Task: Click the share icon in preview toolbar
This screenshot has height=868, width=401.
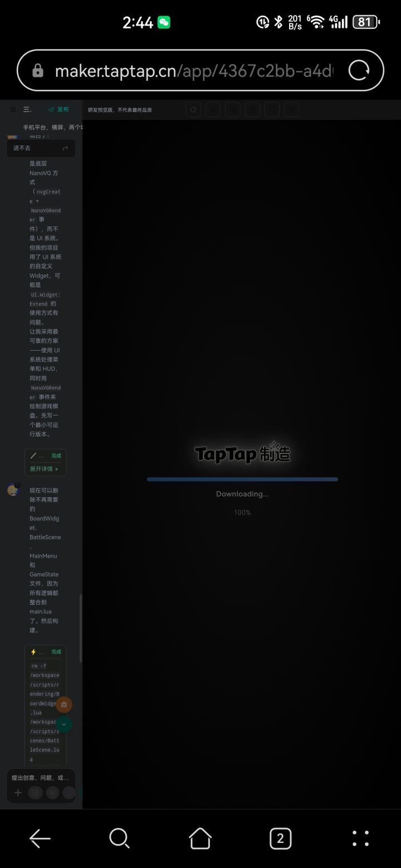Action: (291, 110)
